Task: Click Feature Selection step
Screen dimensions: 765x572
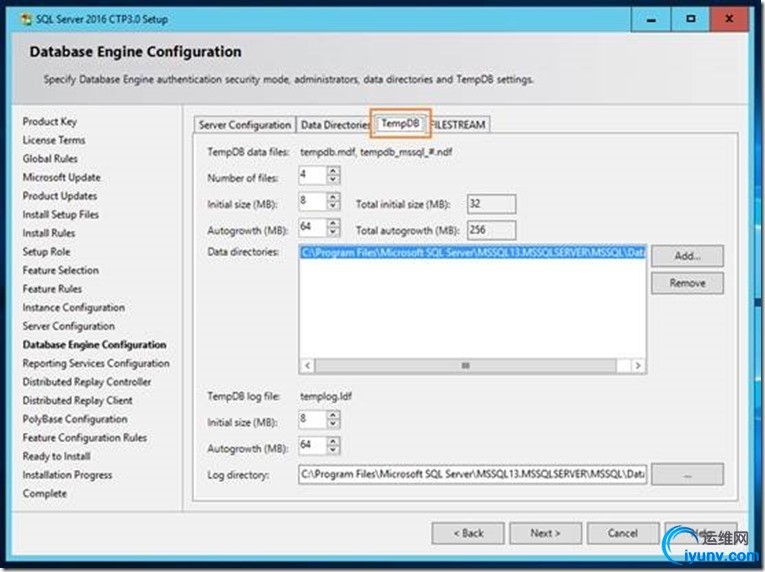Action: (60, 270)
